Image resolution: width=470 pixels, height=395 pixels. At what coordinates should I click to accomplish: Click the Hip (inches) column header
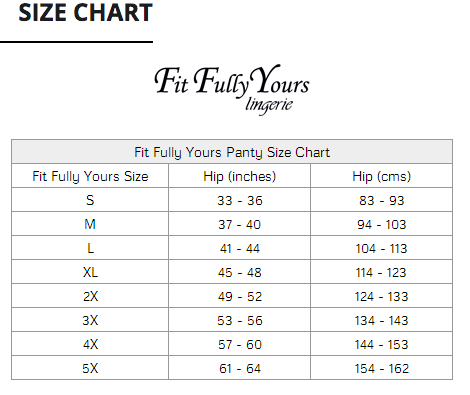[240, 176]
